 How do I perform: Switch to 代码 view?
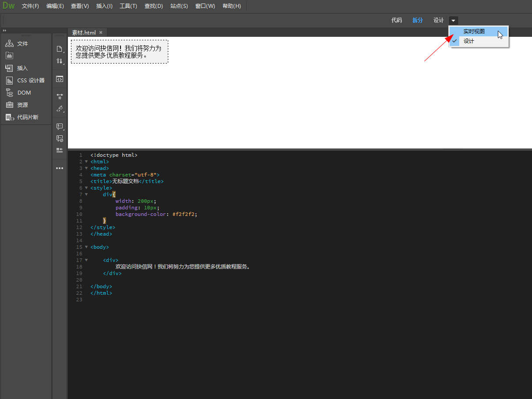pyautogui.click(x=397, y=20)
